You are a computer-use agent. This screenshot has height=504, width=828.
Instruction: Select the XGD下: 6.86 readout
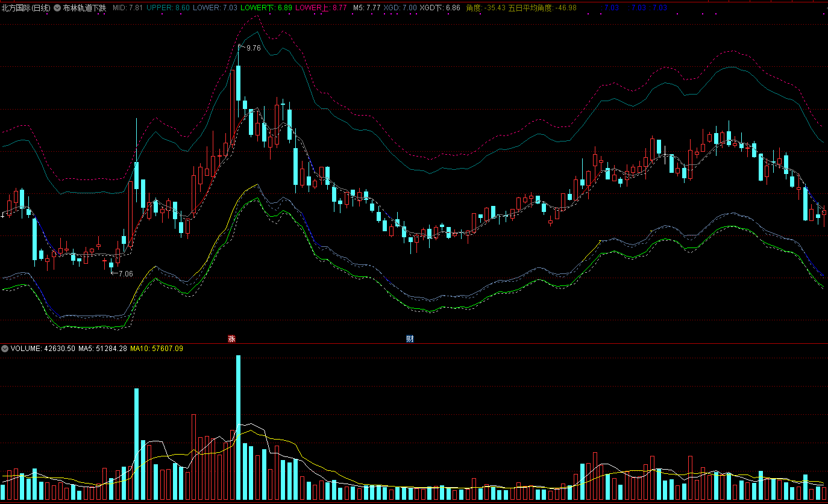[440, 8]
